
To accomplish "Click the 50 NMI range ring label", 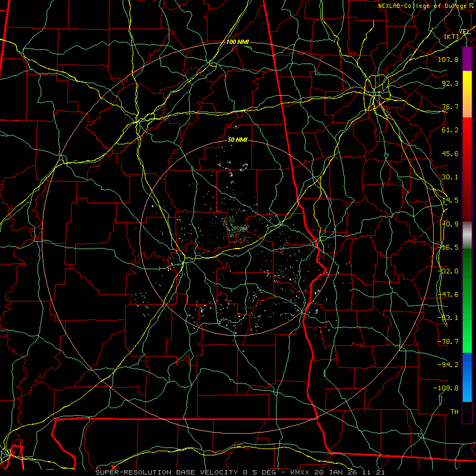I will click(x=237, y=140).
